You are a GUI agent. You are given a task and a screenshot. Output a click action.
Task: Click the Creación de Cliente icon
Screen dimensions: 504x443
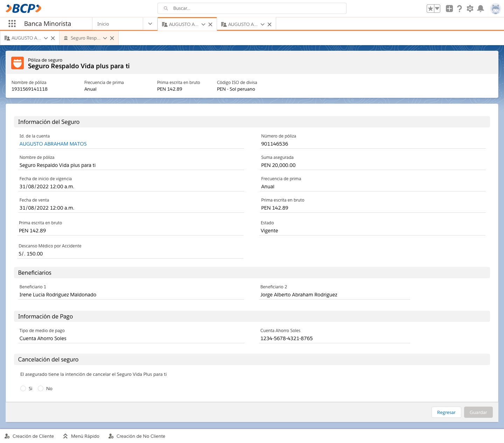7,436
